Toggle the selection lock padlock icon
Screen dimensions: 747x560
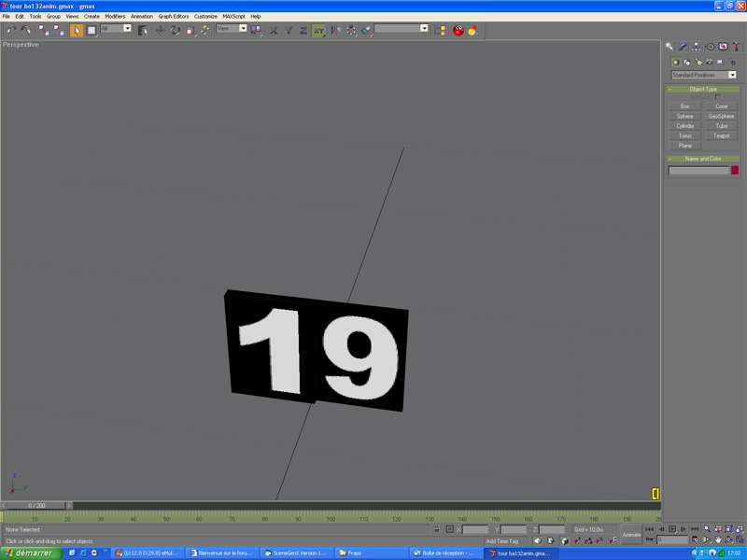[x=436, y=529]
